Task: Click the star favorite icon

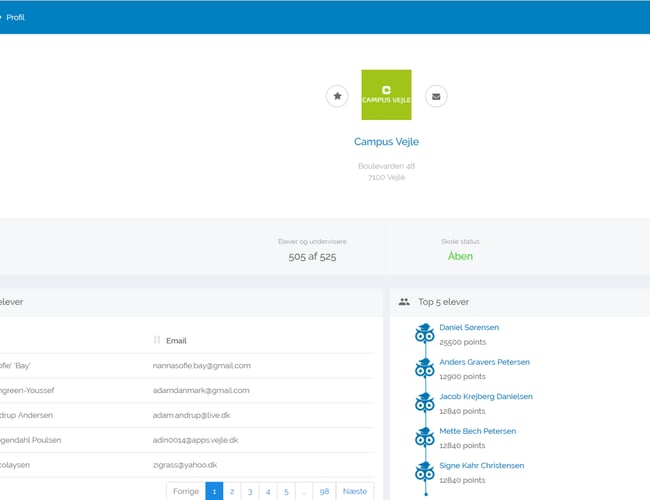Action: tap(337, 96)
